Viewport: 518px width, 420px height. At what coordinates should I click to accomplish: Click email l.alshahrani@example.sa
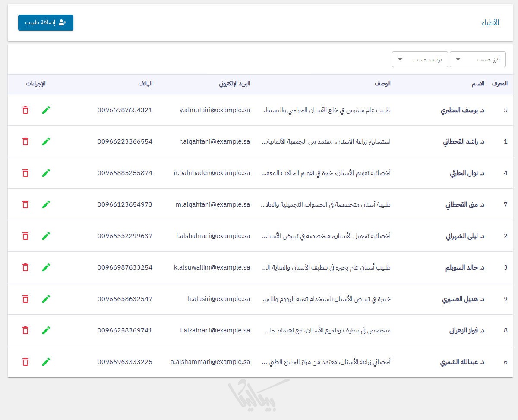(x=213, y=236)
